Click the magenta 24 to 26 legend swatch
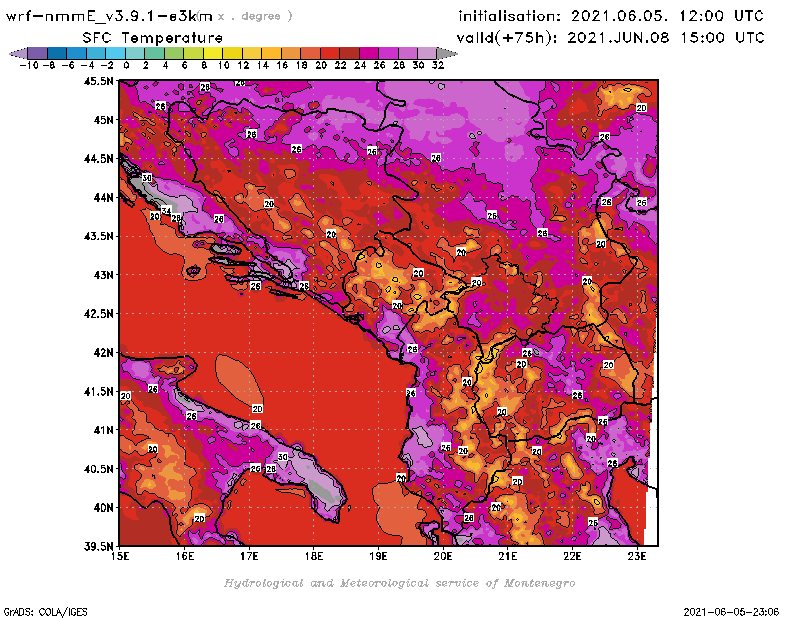 click(x=369, y=53)
